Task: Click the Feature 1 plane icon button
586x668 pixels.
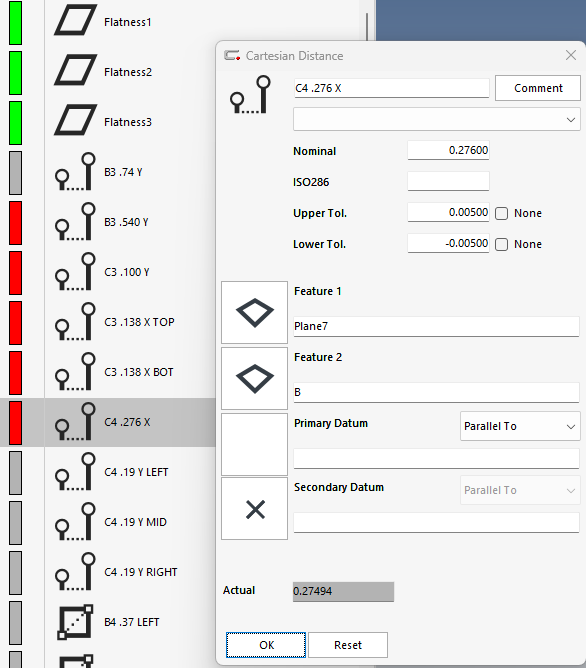Action: coord(255,312)
